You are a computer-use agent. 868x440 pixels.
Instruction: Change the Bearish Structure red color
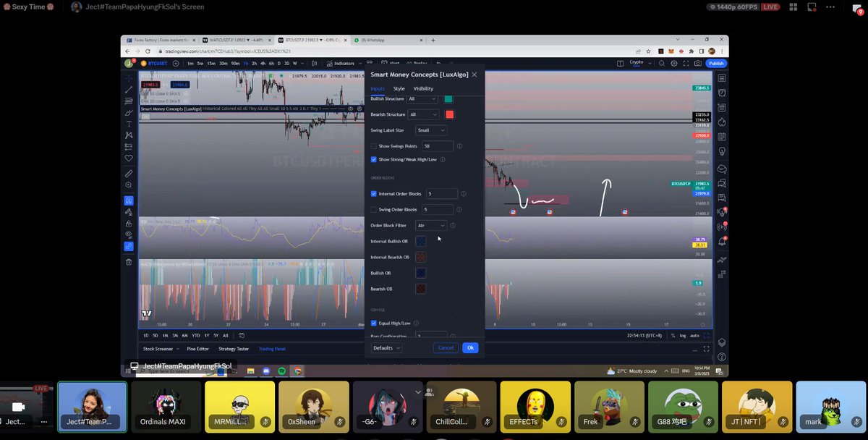[449, 114]
